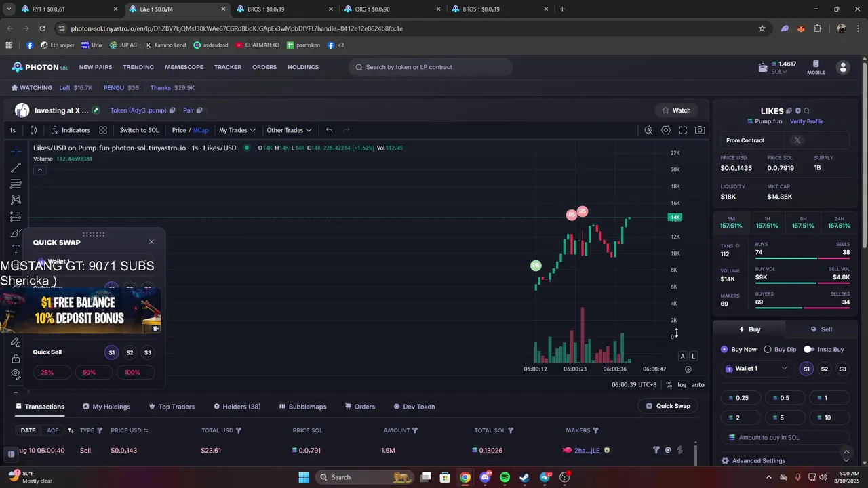Expand the My Trades dropdown
Screen dimensions: 868x488
click(x=237, y=130)
